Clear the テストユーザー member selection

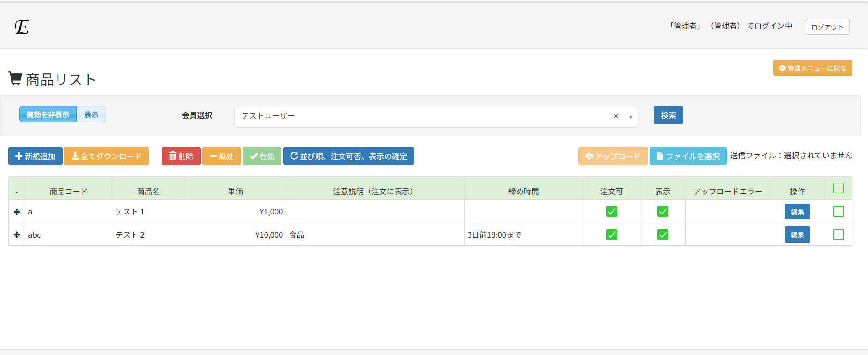616,116
